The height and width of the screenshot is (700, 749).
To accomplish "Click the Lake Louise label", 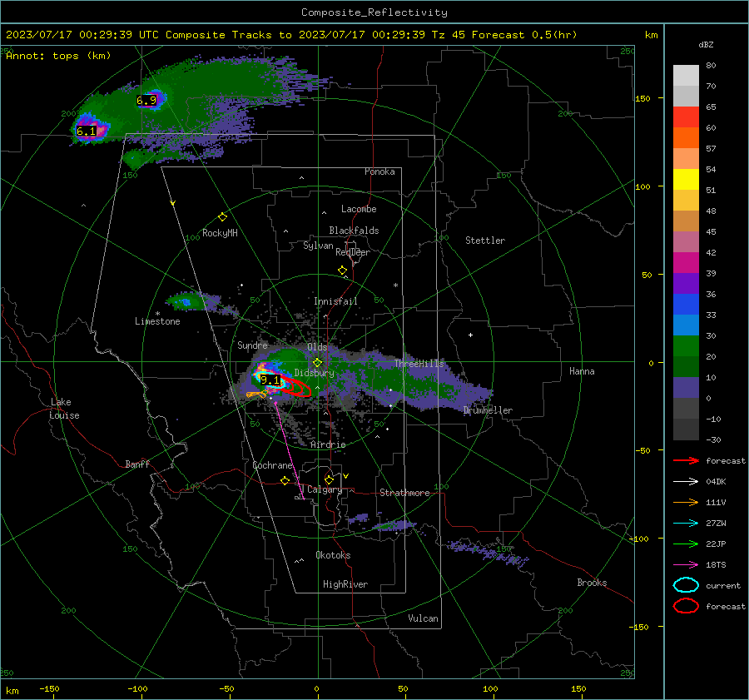I will [x=64, y=409].
